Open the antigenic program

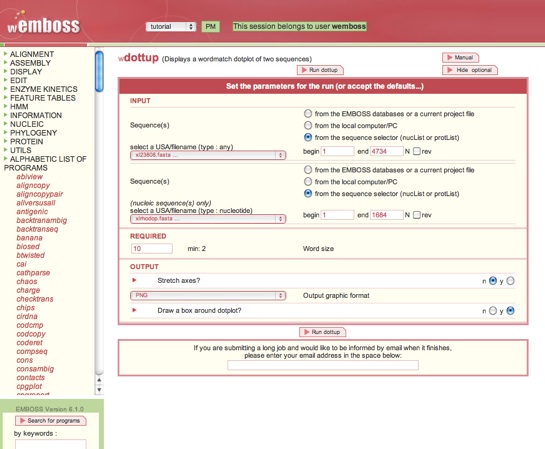click(x=32, y=212)
